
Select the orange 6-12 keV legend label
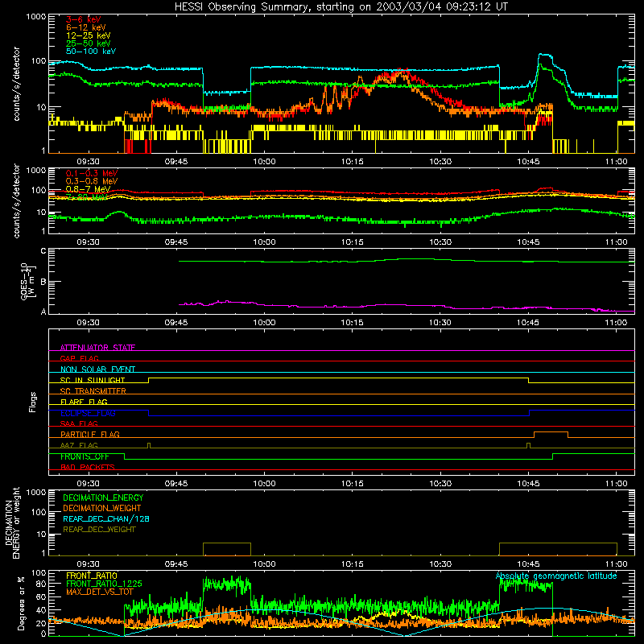click(86, 27)
